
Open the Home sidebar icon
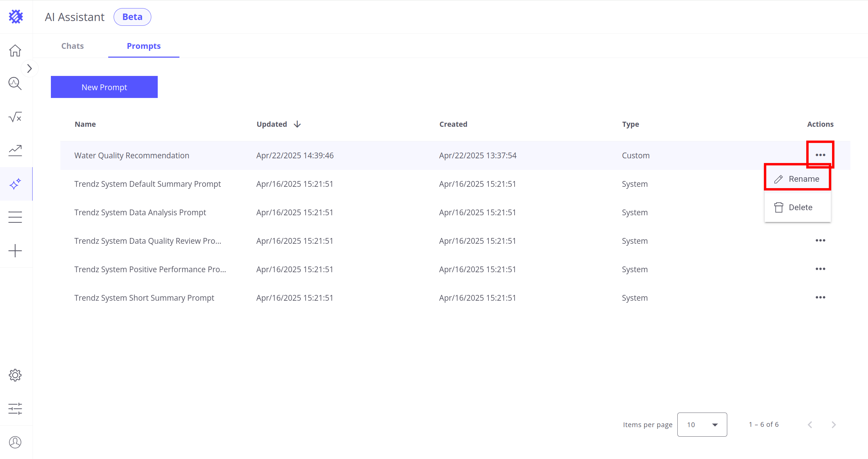pyautogui.click(x=15, y=51)
